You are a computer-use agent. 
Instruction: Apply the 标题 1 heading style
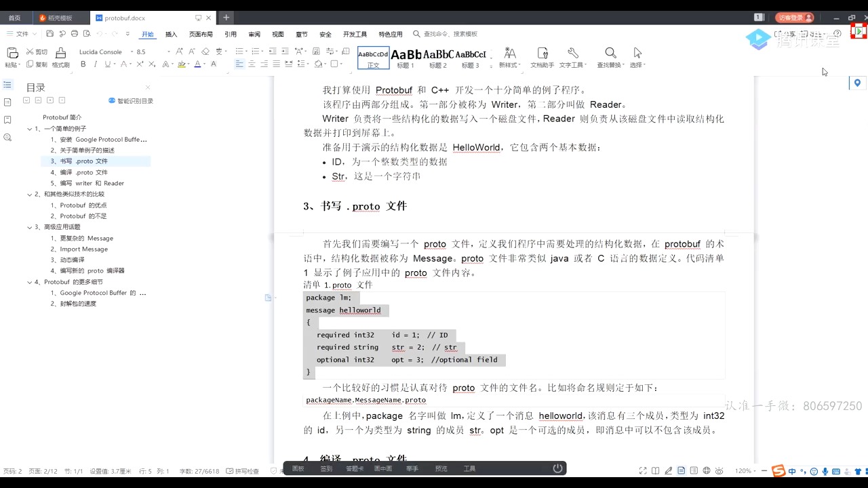pos(406,58)
